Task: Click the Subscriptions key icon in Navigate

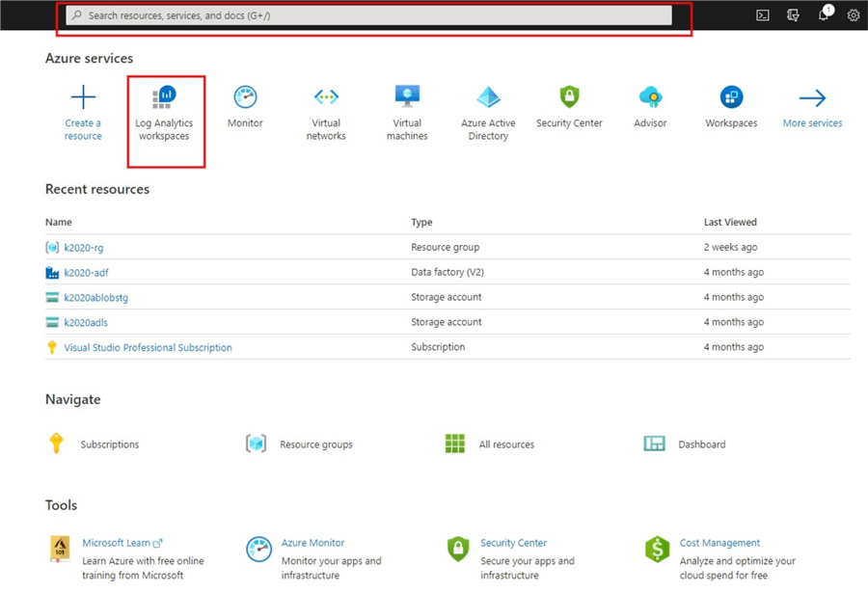Action: 56,444
